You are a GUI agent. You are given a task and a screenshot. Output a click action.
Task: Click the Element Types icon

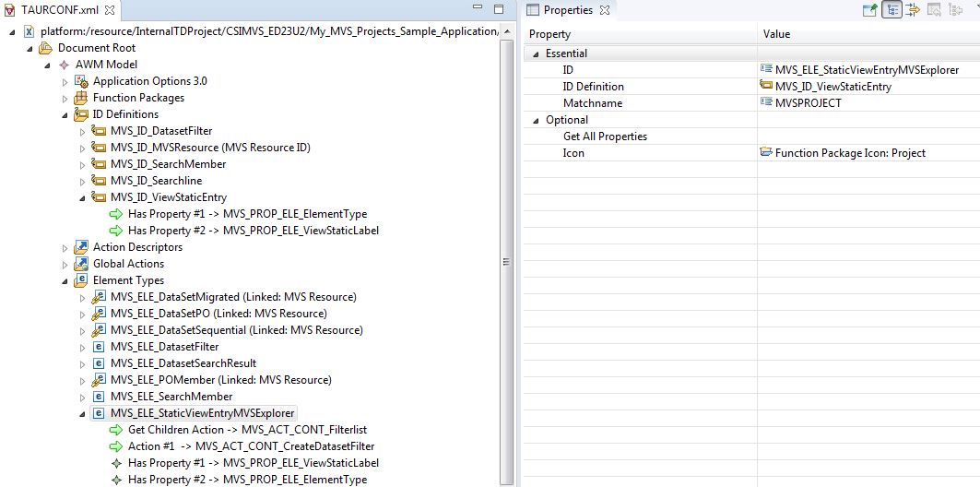pyautogui.click(x=81, y=280)
